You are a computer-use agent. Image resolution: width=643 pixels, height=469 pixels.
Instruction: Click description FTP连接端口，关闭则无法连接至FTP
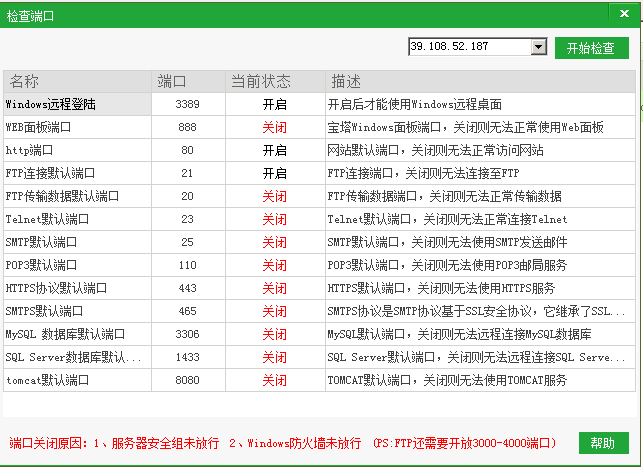pyautogui.click(x=424, y=173)
